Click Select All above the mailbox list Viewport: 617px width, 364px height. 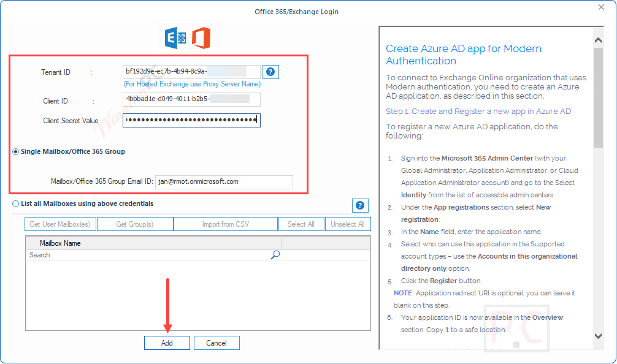(301, 224)
